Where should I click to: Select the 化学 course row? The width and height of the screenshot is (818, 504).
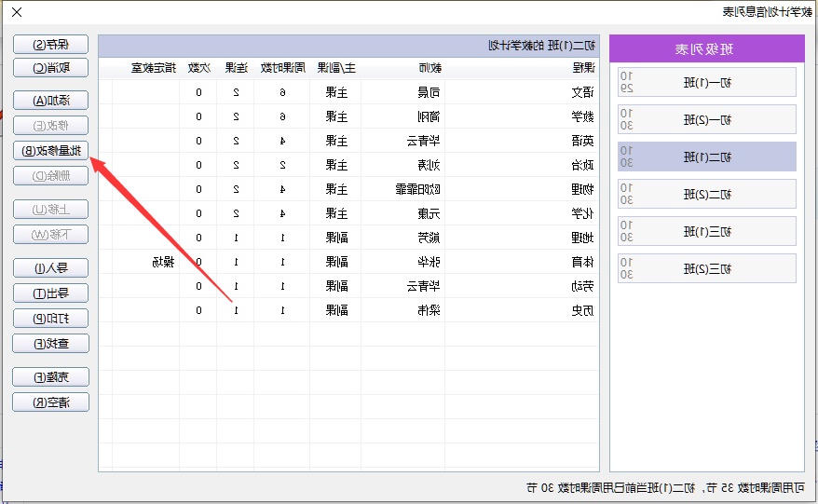348,213
